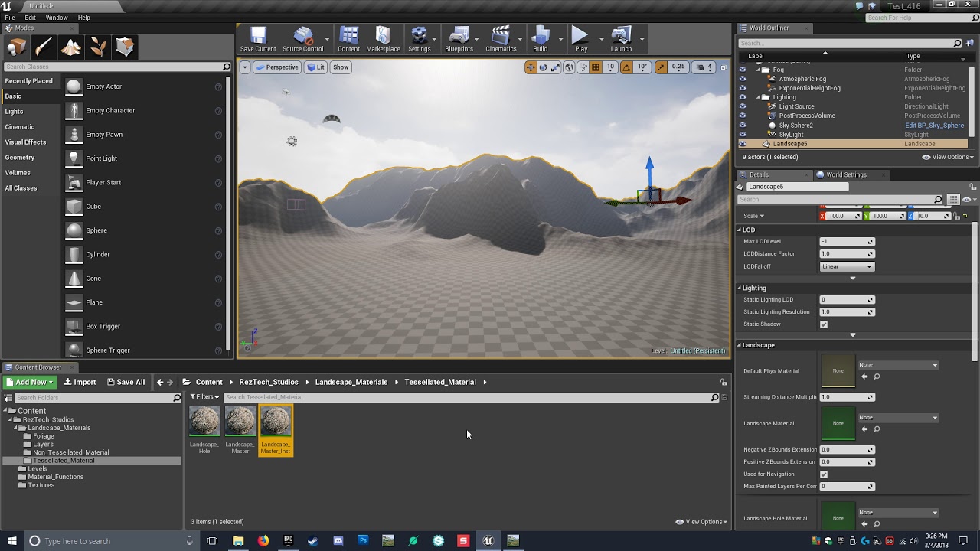Toggle visibility of SkyLight actor
The image size is (980, 551).
point(742,135)
